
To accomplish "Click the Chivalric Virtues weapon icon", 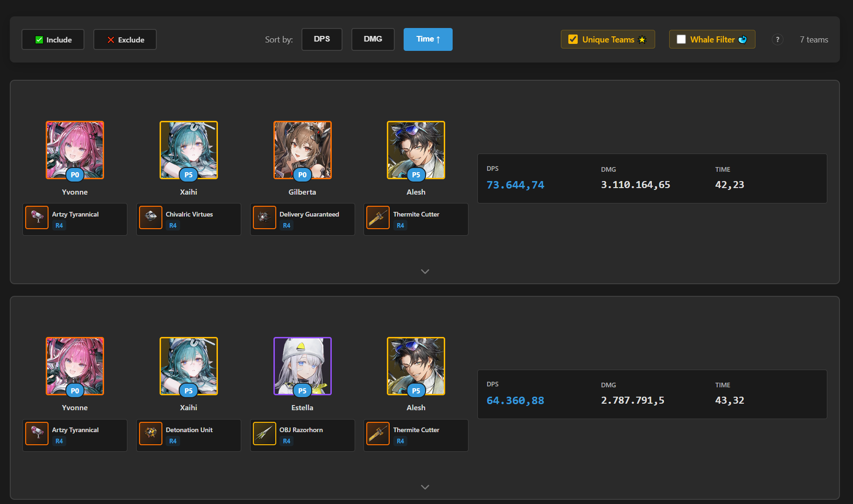I will click(x=151, y=217).
